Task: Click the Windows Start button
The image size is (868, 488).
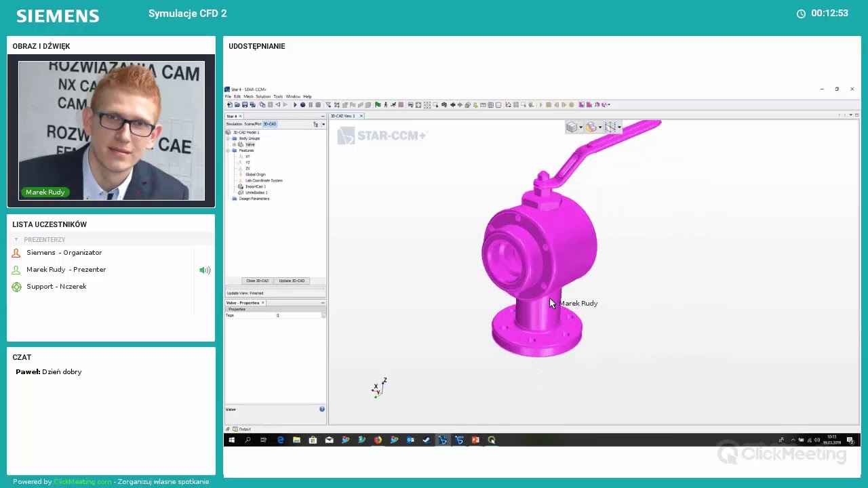Action: point(231,440)
